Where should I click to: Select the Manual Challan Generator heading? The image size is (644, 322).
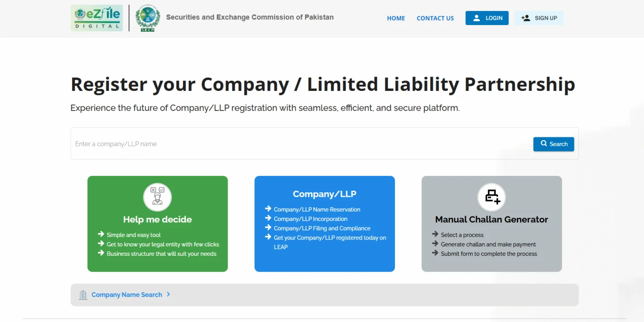point(491,219)
